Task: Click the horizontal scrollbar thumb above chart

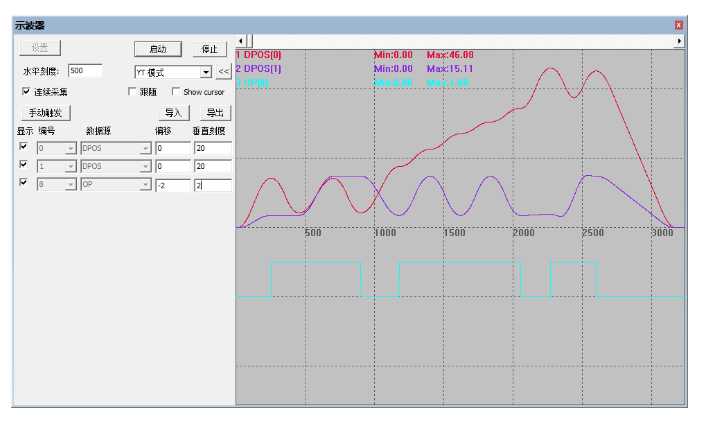Action: 250,41
